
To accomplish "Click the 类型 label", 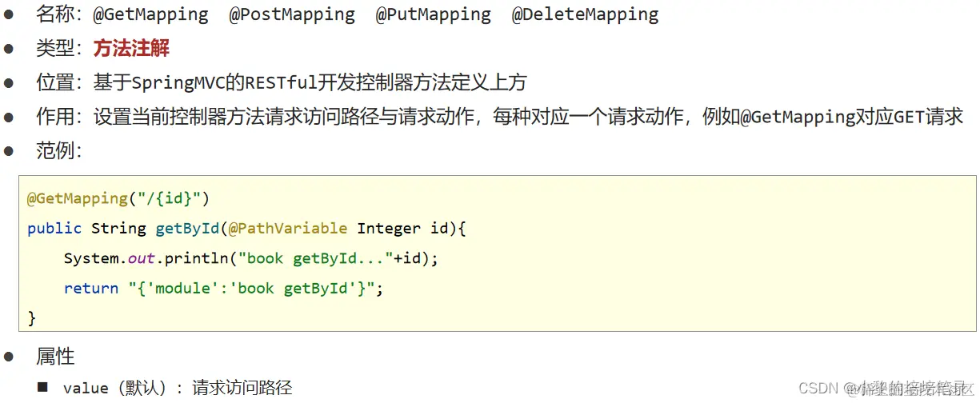I will (x=58, y=48).
